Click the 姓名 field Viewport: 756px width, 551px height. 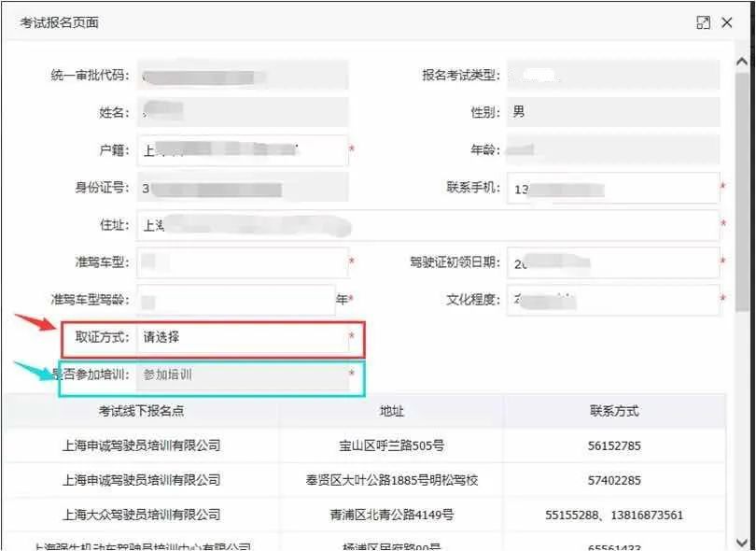[x=242, y=112]
